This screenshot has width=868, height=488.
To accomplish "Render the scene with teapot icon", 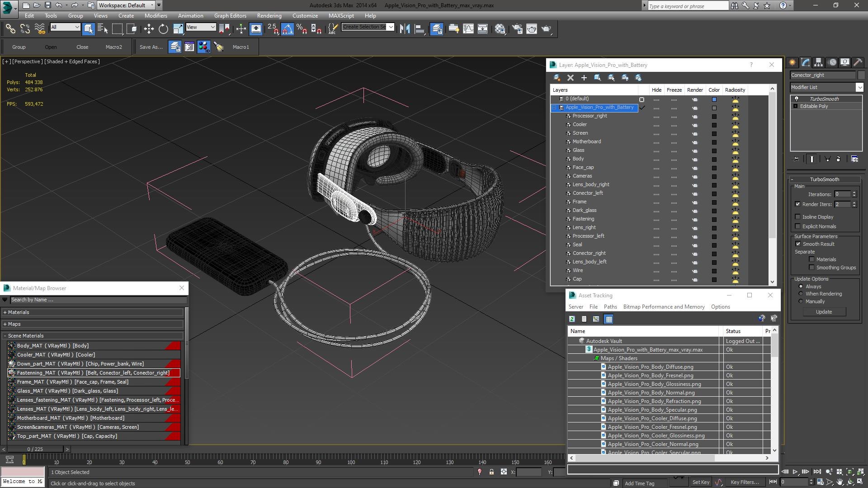I will (x=547, y=29).
